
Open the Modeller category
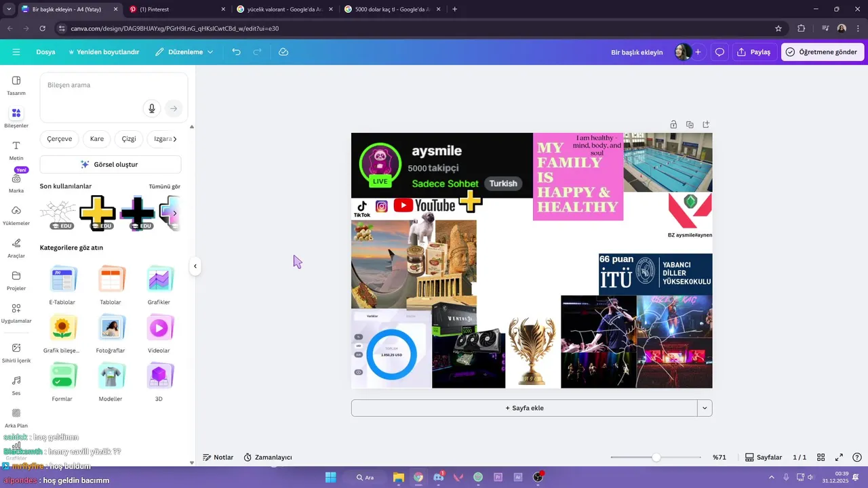(x=111, y=382)
